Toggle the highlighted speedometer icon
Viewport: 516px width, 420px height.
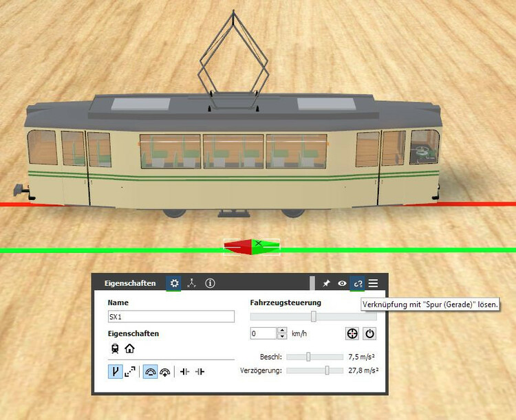click(150, 372)
